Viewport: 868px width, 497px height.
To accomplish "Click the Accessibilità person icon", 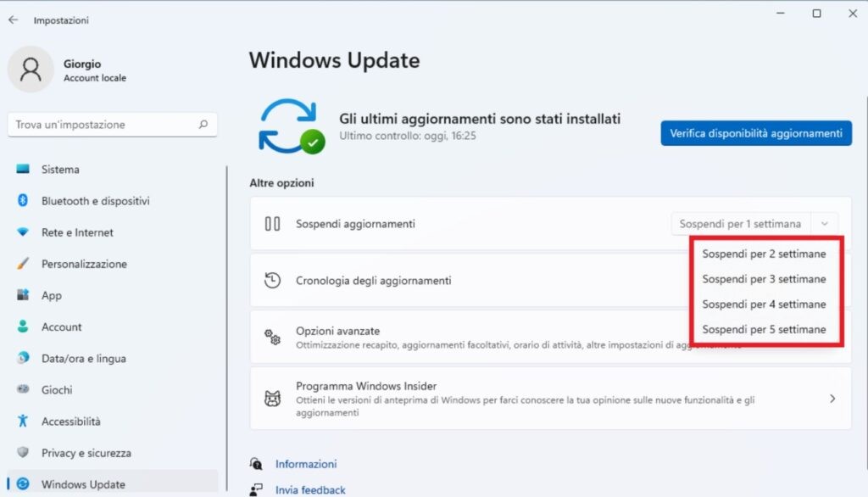I will 23,422.
